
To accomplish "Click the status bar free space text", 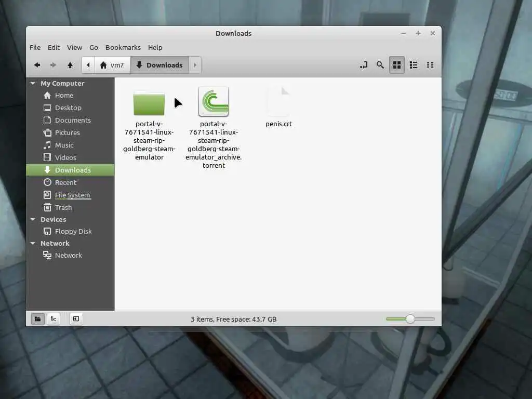I will 233,320.
